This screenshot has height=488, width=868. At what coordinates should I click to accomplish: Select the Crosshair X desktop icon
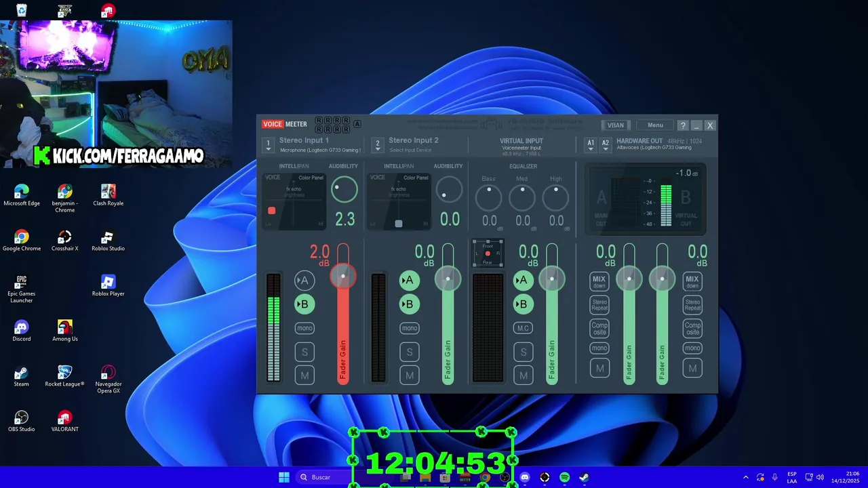click(65, 241)
